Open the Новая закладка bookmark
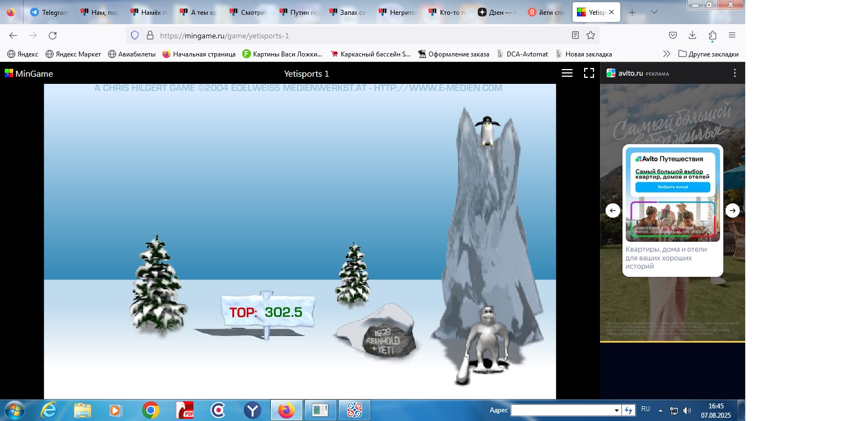This screenshot has height=421, width=868. click(584, 54)
